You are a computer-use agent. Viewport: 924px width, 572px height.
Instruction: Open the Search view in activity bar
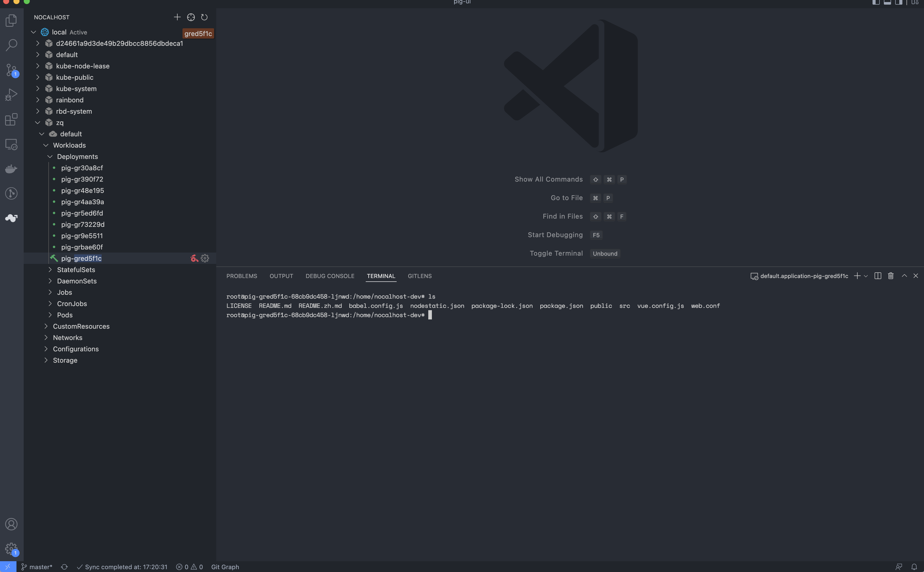tap(11, 45)
